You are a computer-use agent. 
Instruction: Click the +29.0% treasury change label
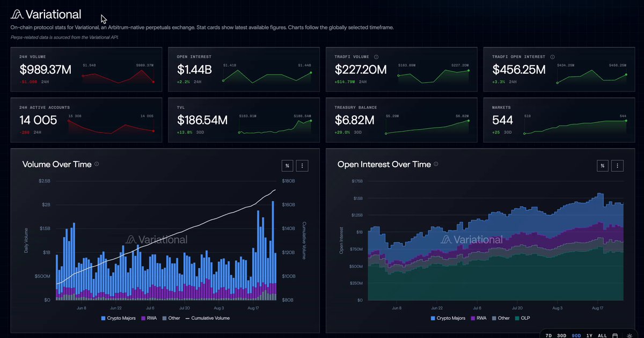pyautogui.click(x=342, y=133)
